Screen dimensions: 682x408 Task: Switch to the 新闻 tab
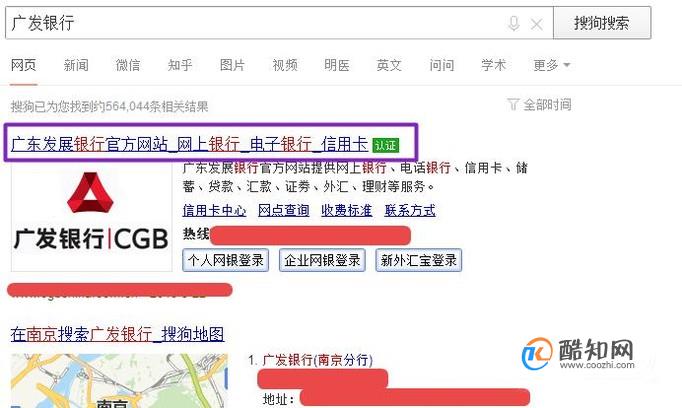point(76,65)
